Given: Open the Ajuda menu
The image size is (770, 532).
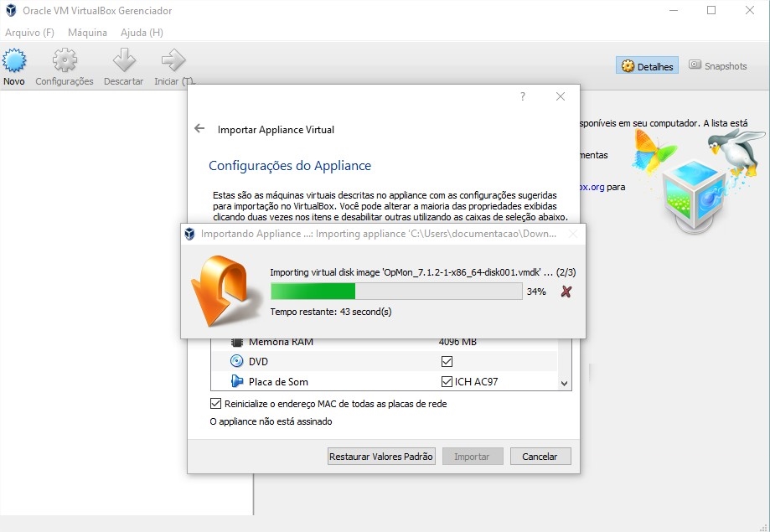Looking at the screenshot, I should 142,33.
